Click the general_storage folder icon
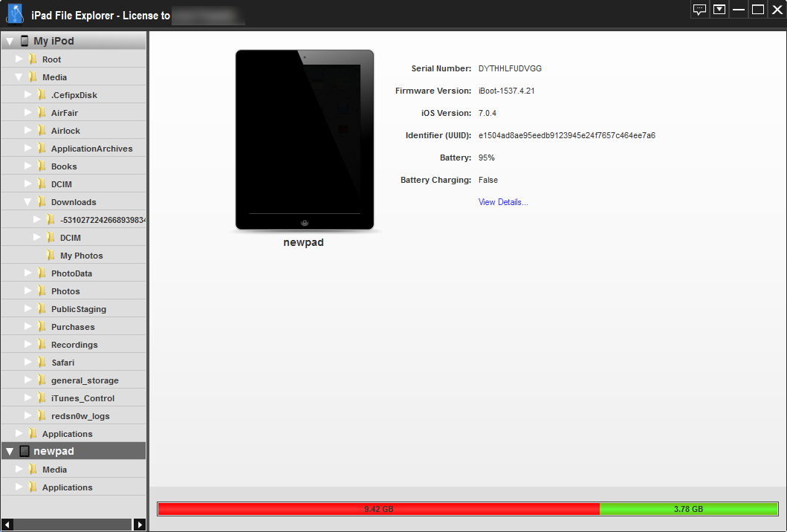 pos(42,380)
